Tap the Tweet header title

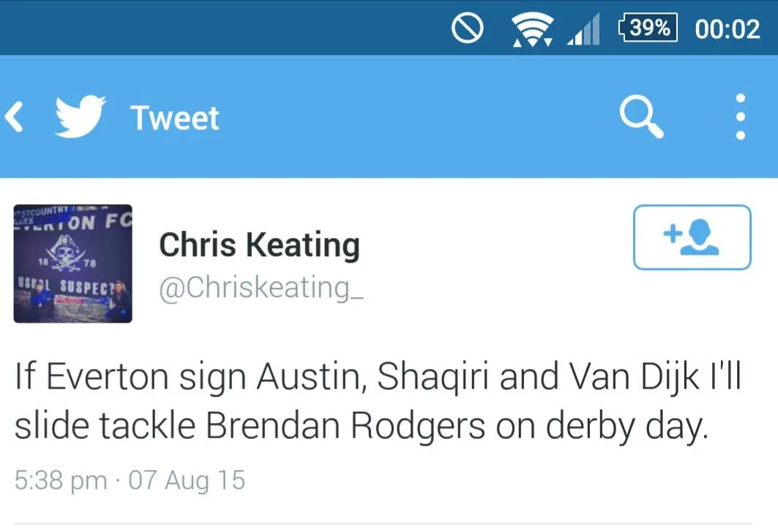pos(175,118)
